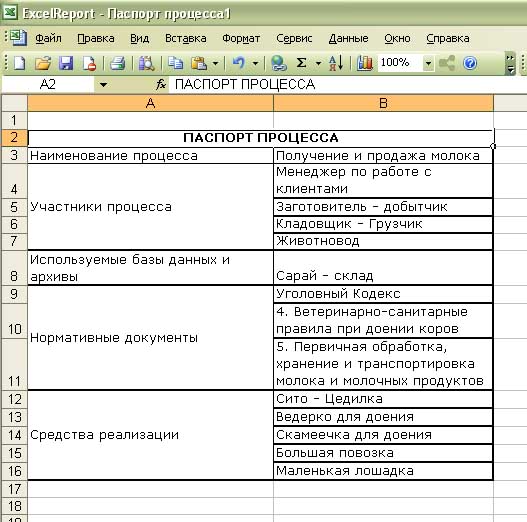Click the formula bar with ПАСПОРТ ПРОЦЕССА
The height and width of the screenshot is (522, 527).
click(x=348, y=84)
